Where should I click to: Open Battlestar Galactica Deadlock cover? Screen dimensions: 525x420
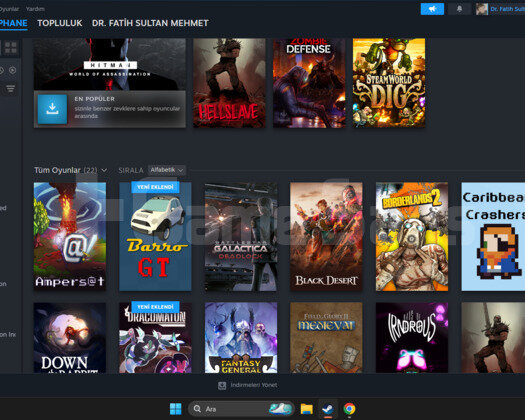pyautogui.click(x=241, y=236)
